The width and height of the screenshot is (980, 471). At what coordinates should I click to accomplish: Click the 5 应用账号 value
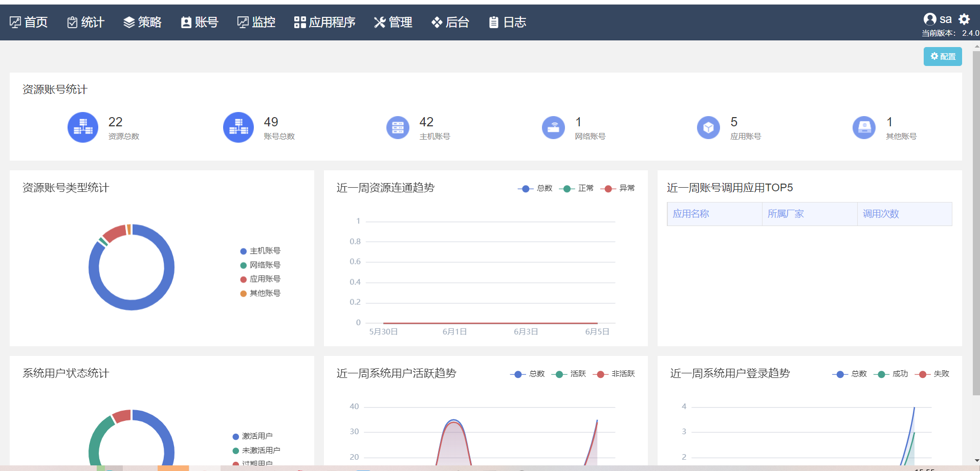[734, 122]
